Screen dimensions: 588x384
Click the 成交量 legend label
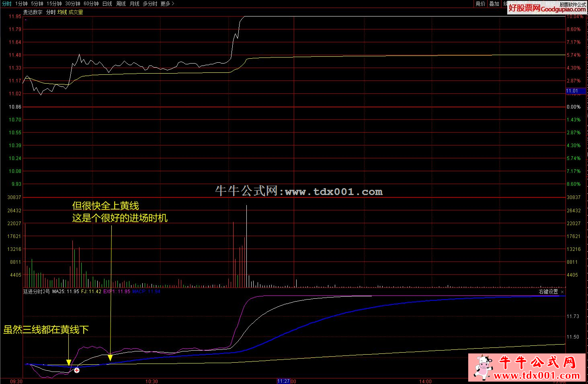coord(76,12)
